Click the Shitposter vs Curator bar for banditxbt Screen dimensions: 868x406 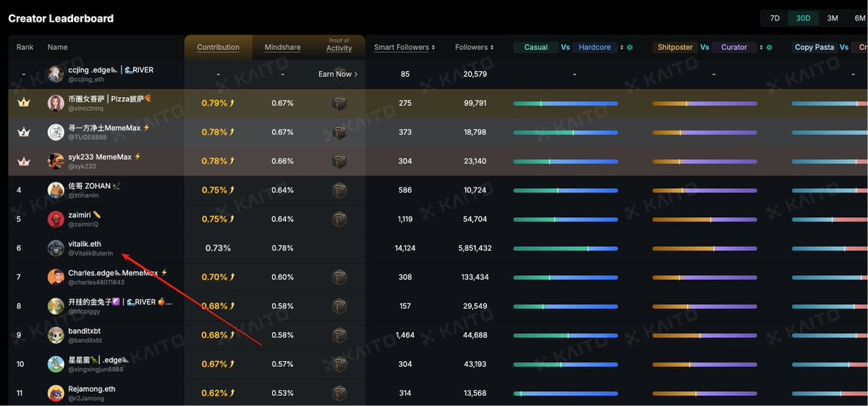point(705,335)
